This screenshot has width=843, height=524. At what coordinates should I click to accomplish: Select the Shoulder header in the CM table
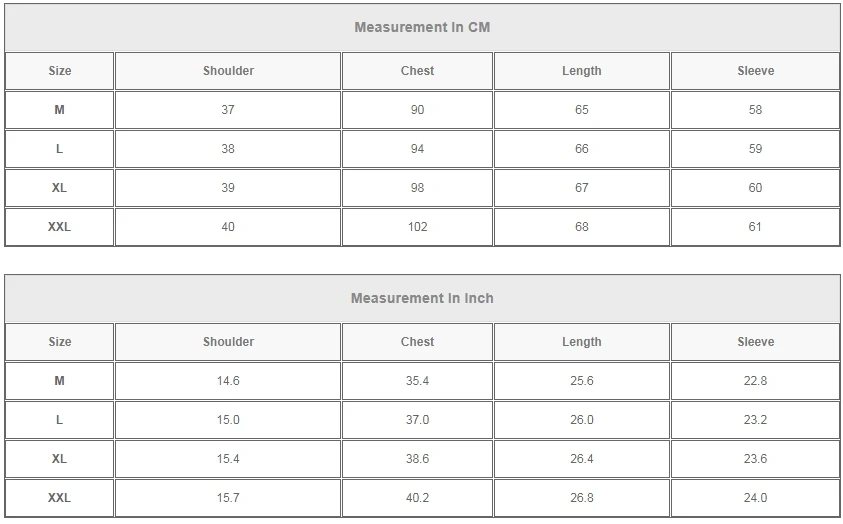(228, 71)
